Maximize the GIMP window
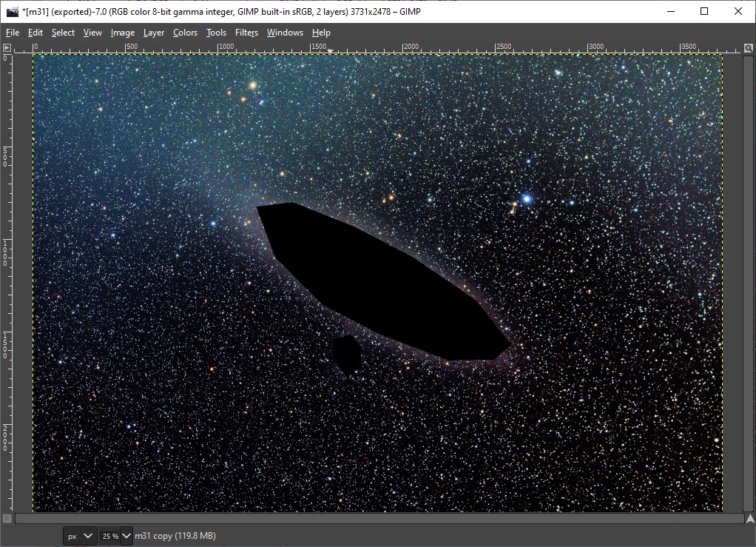 [704, 11]
